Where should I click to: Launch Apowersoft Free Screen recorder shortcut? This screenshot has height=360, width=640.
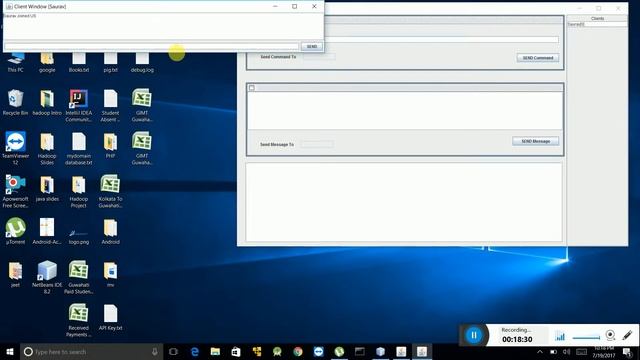point(15,191)
